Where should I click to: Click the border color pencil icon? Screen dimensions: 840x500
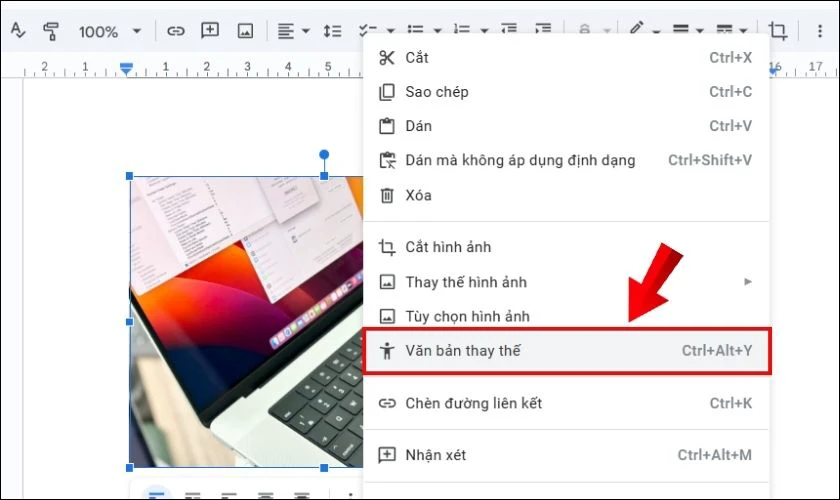click(x=637, y=28)
